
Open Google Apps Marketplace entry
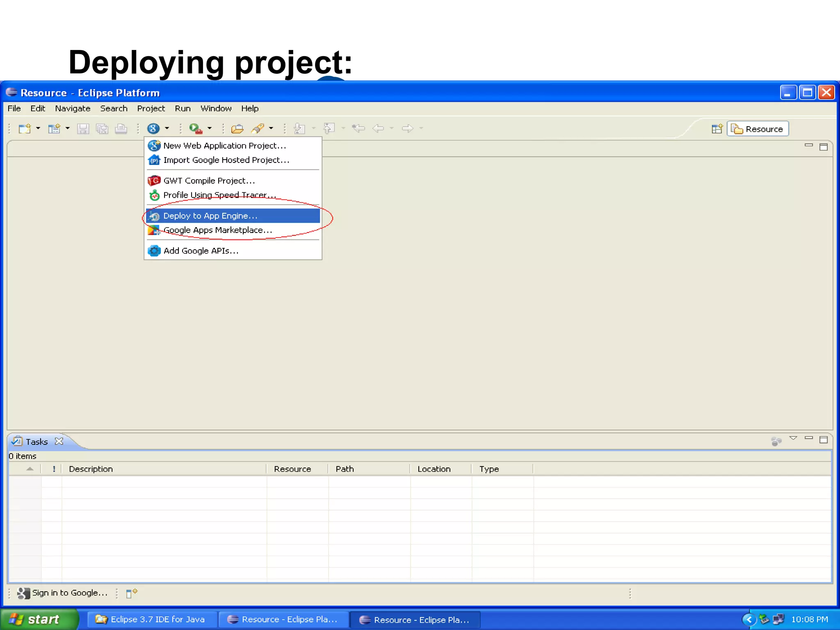[233, 230]
